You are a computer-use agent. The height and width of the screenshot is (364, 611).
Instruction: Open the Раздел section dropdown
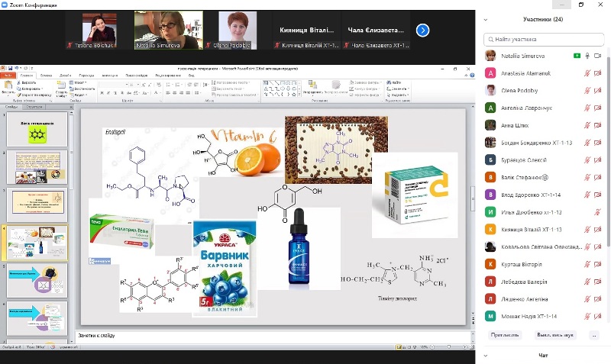(x=79, y=95)
